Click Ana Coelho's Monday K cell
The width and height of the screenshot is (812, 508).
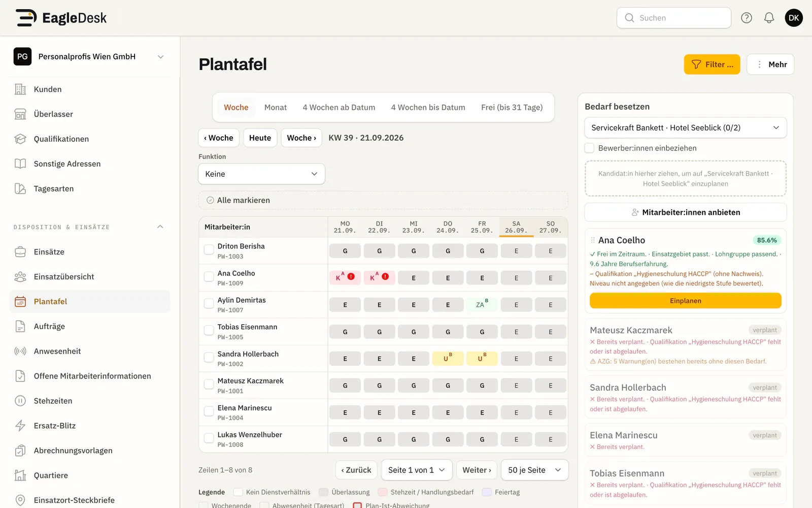(345, 277)
